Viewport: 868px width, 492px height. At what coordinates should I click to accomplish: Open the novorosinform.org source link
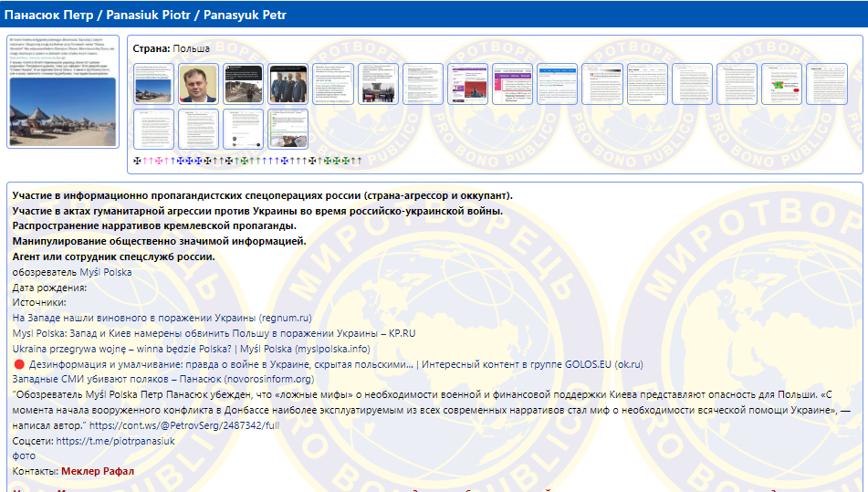click(163, 379)
